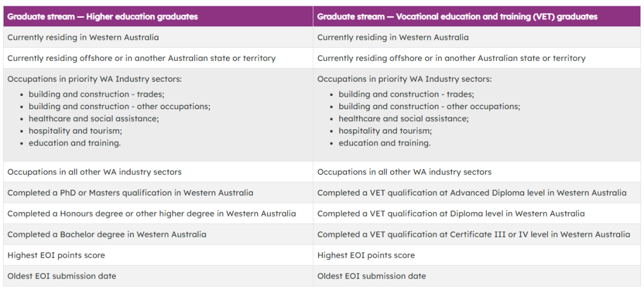
Task: Select 'hospitality and tourism' bullet in Higher education column
Action: pyautogui.click(x=75, y=131)
